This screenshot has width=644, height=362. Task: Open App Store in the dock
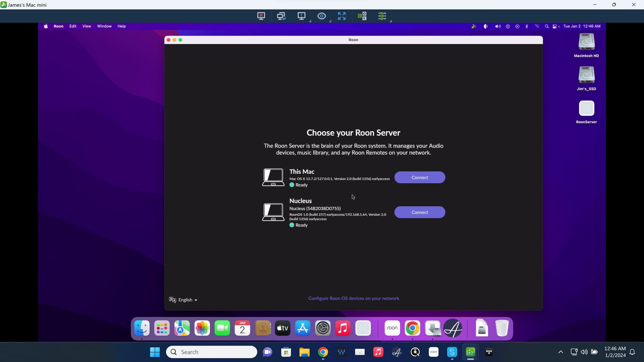tap(303, 328)
